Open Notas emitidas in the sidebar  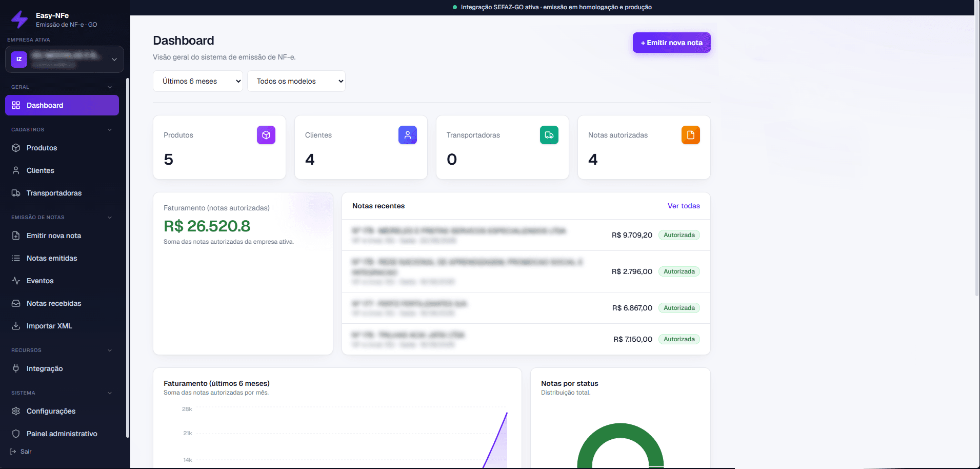click(62, 258)
